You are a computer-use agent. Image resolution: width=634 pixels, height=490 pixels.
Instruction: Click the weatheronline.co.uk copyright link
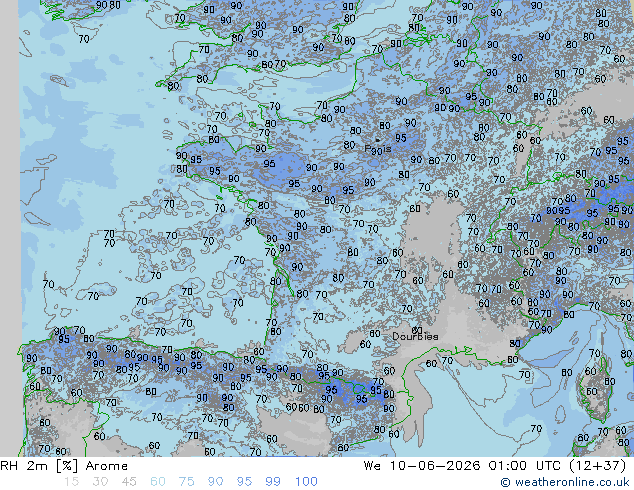click(x=565, y=482)
